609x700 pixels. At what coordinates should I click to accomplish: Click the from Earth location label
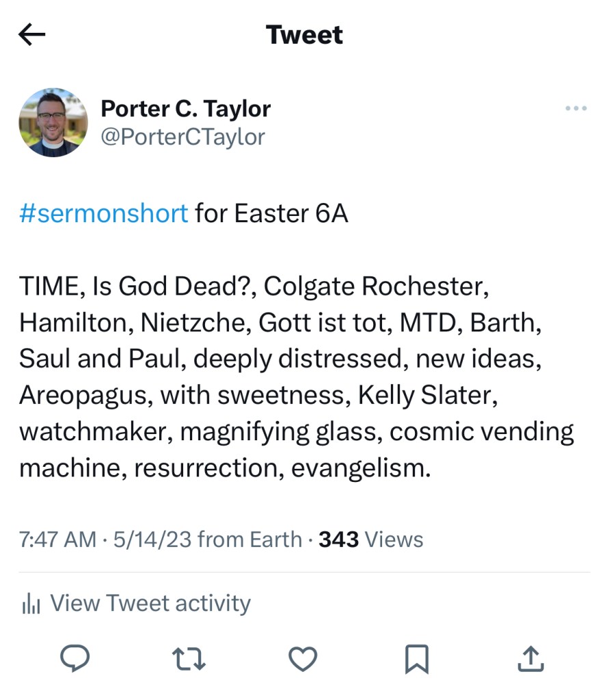coord(249,539)
